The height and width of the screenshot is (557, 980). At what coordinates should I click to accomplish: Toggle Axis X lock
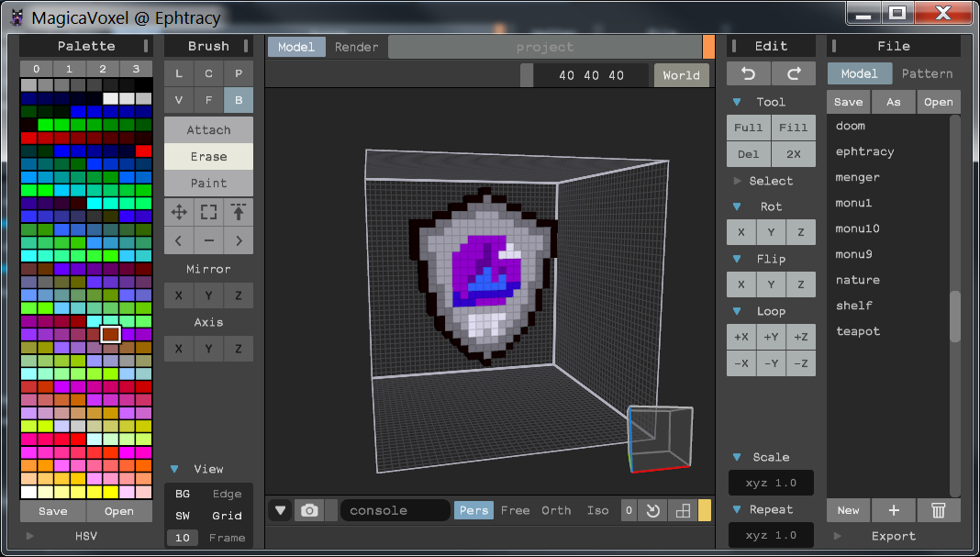tap(179, 349)
